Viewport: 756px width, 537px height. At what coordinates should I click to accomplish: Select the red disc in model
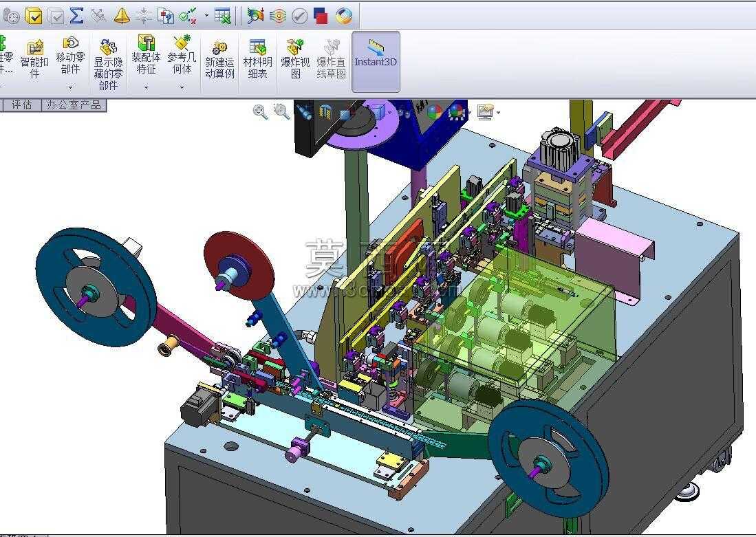[x=239, y=265]
